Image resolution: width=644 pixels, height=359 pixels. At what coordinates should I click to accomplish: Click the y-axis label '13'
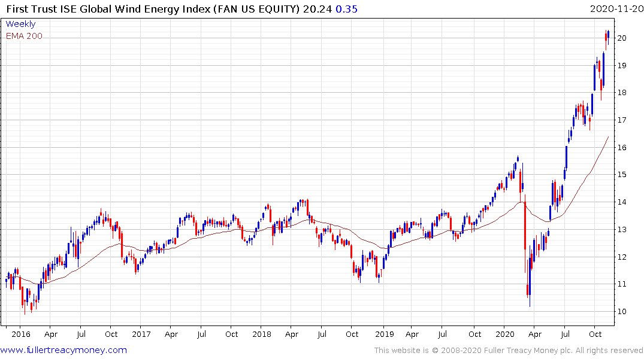[622, 230]
